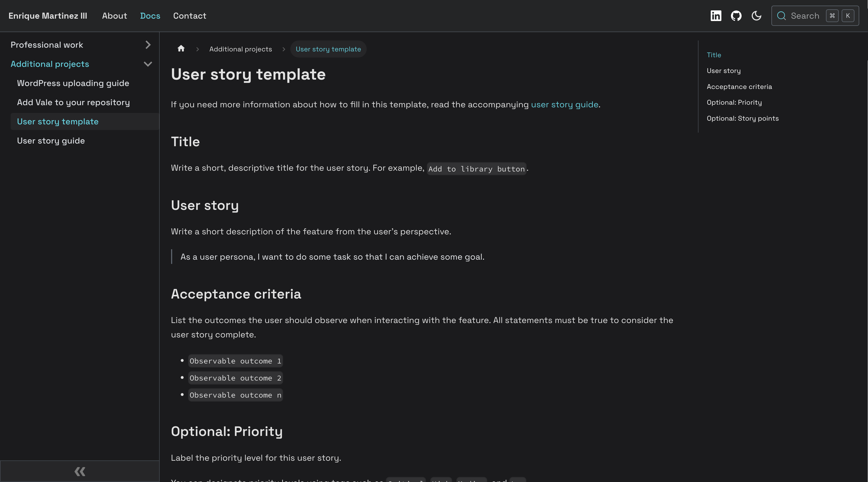Click Additional projects breadcrumb link
This screenshot has width=868, height=482.
click(240, 49)
